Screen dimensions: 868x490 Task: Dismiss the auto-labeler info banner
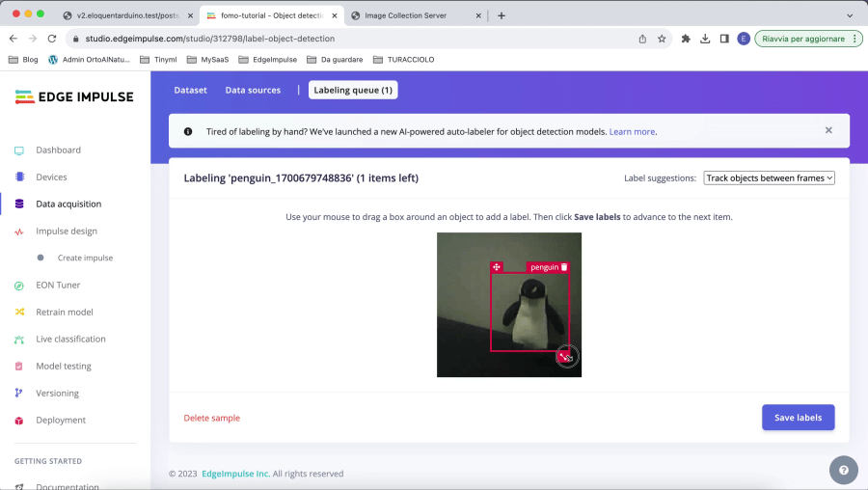(828, 130)
